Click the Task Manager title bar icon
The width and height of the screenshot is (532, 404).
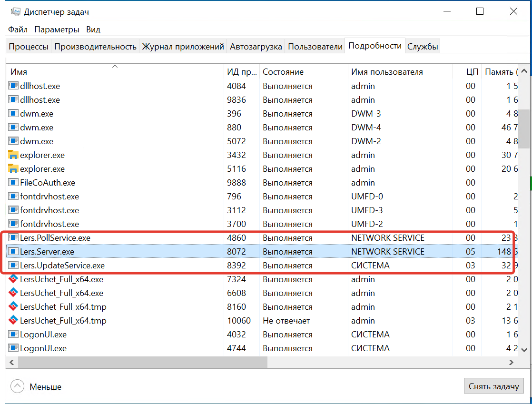coord(15,11)
